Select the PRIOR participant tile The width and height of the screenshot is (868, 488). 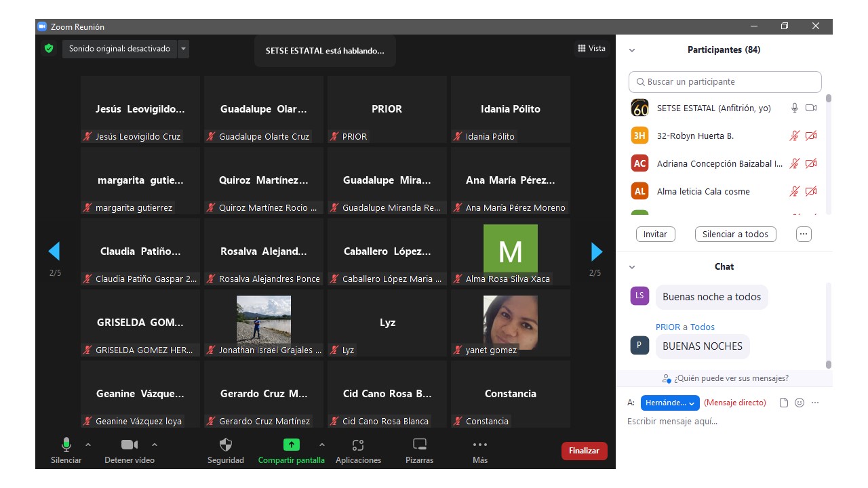tap(387, 109)
